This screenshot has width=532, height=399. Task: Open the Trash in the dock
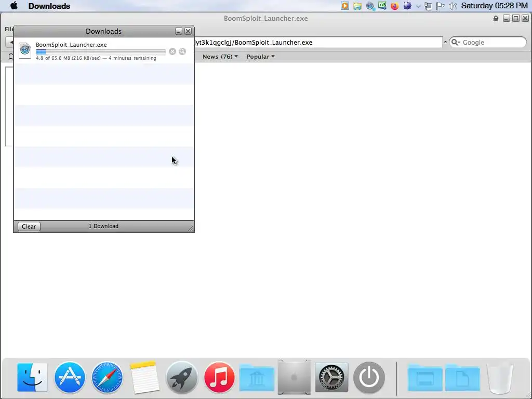click(x=500, y=378)
